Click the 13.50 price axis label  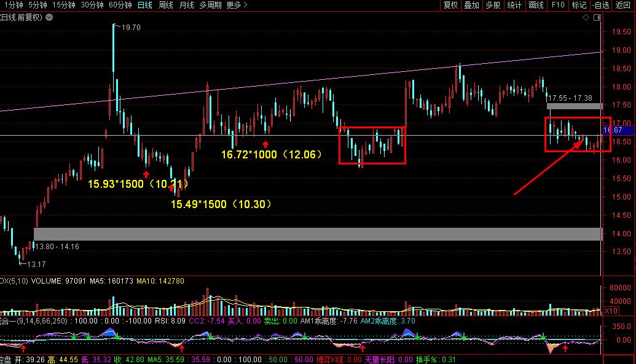click(621, 252)
